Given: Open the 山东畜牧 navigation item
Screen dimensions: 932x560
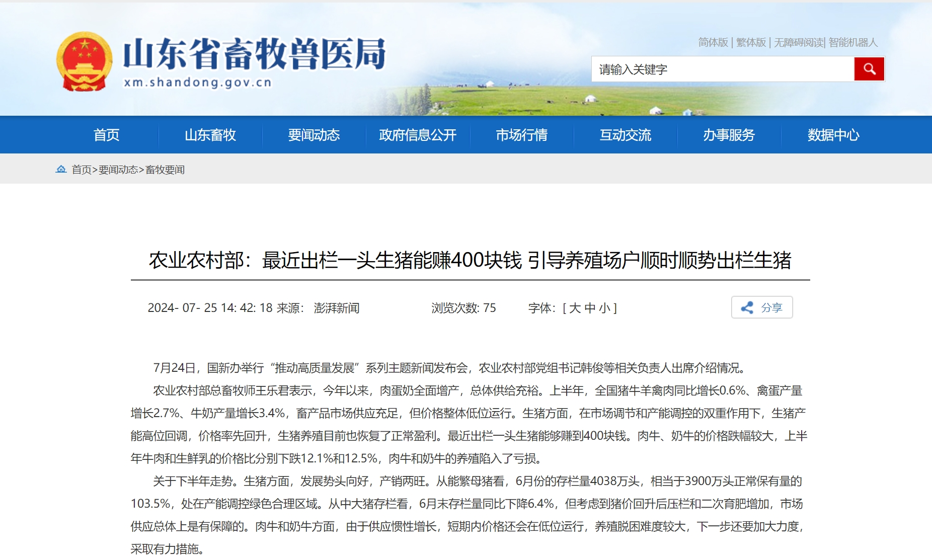Looking at the screenshot, I should point(210,135).
